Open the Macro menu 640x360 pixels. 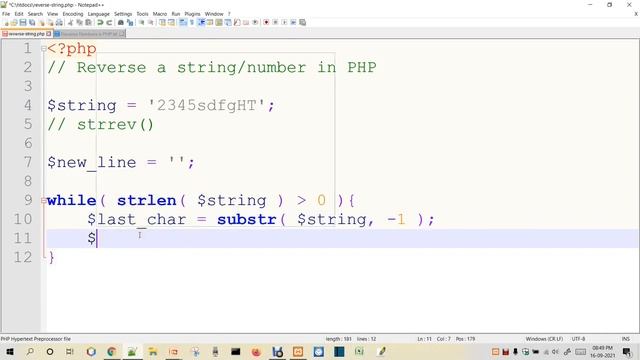pyautogui.click(x=160, y=14)
